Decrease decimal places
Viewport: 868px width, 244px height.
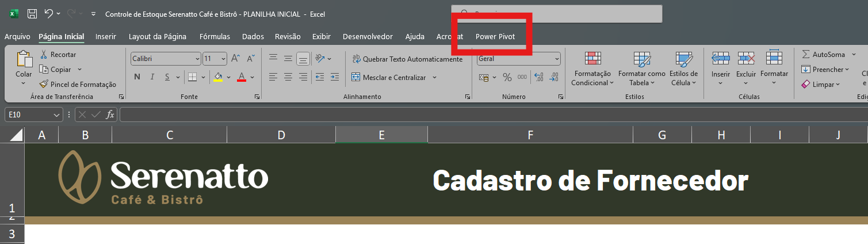[x=554, y=77]
